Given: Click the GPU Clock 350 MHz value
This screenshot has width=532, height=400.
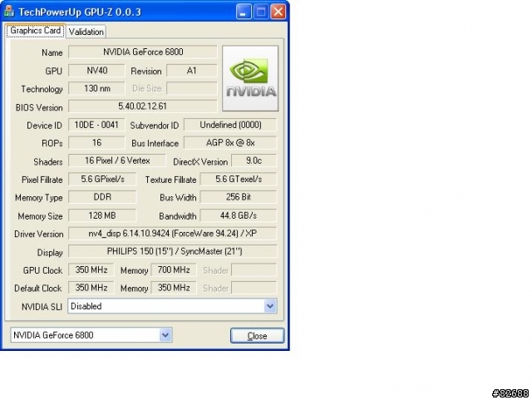Looking at the screenshot, I should click(91, 269).
